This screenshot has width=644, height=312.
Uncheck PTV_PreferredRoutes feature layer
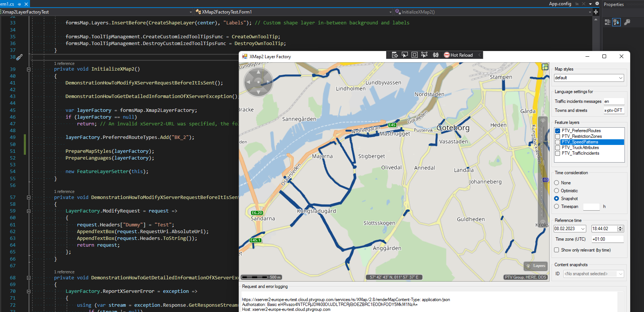pos(557,131)
